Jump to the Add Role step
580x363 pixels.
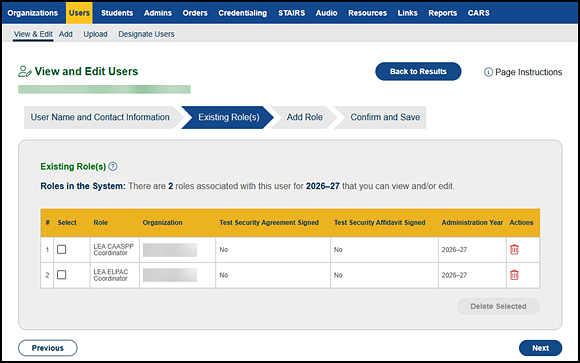[304, 117]
